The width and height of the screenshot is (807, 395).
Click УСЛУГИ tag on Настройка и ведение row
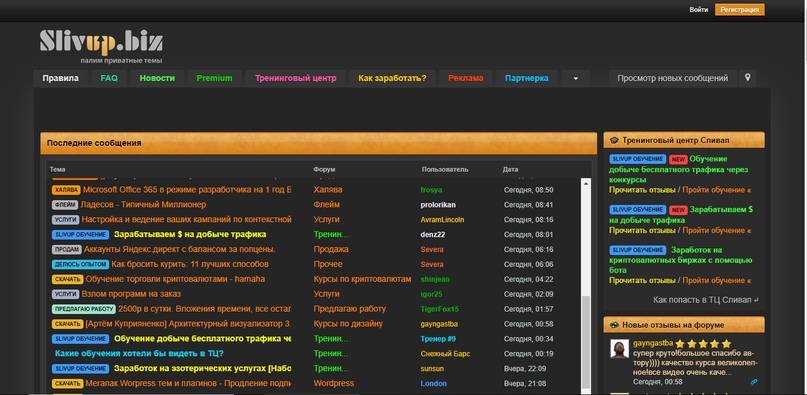click(x=65, y=220)
